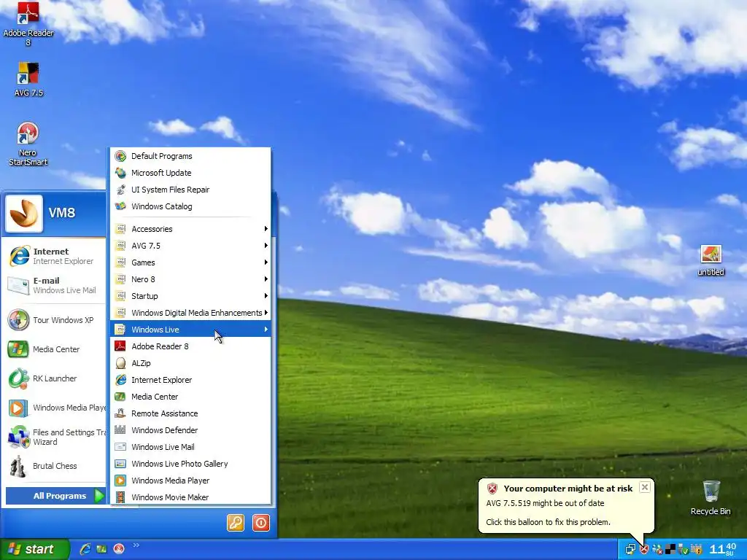Screen dimensions: 747x560
Task: Open the Adobe Reader 8 desktop shortcut
Action: 28,23
